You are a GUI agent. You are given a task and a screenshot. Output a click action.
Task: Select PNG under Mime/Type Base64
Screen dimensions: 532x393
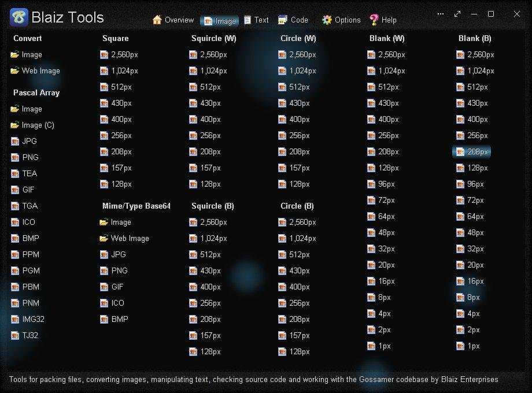[114, 270]
